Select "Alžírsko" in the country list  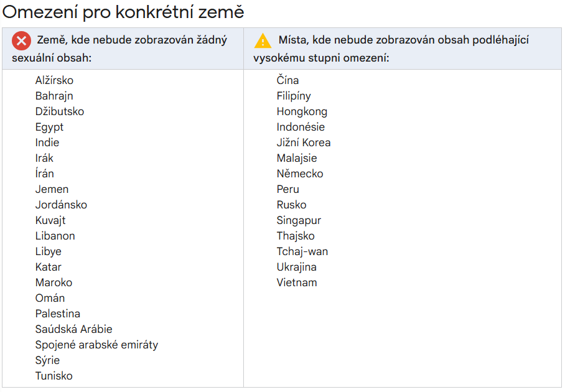[54, 80]
